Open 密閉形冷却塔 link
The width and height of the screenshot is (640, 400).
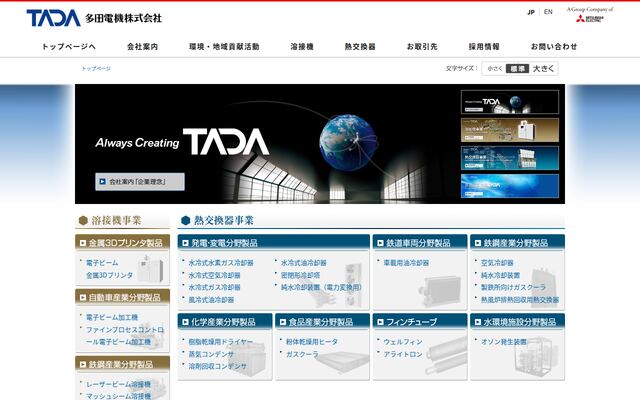point(300,276)
